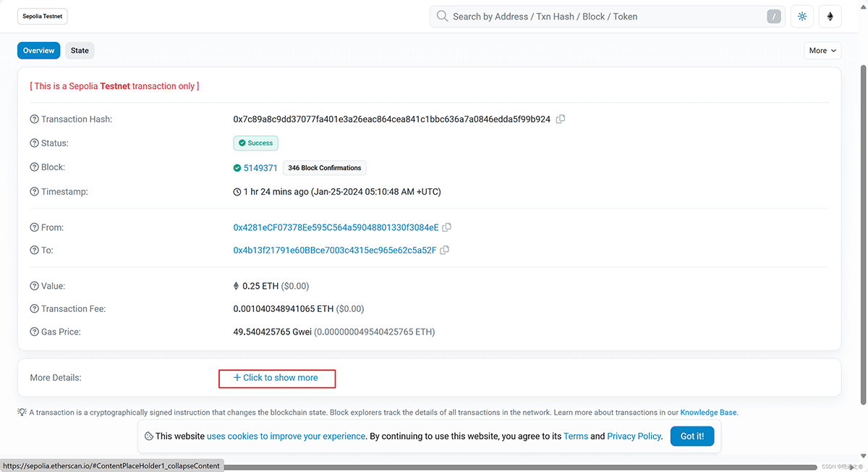The height and width of the screenshot is (472, 868).
Task: Open the Knowledge Base link
Action: pyautogui.click(x=707, y=413)
